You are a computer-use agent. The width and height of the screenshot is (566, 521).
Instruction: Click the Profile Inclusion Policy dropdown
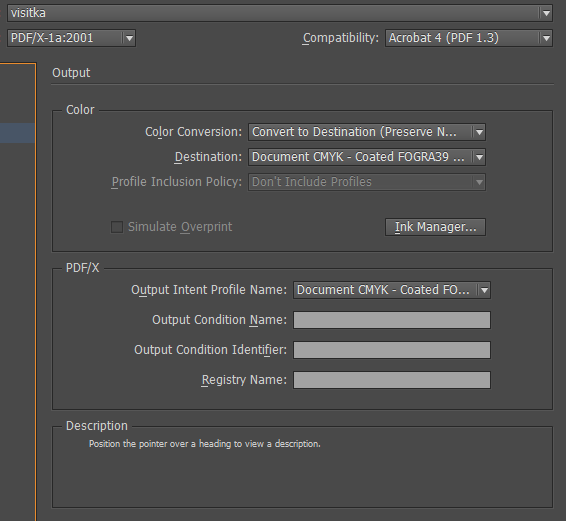click(367, 182)
